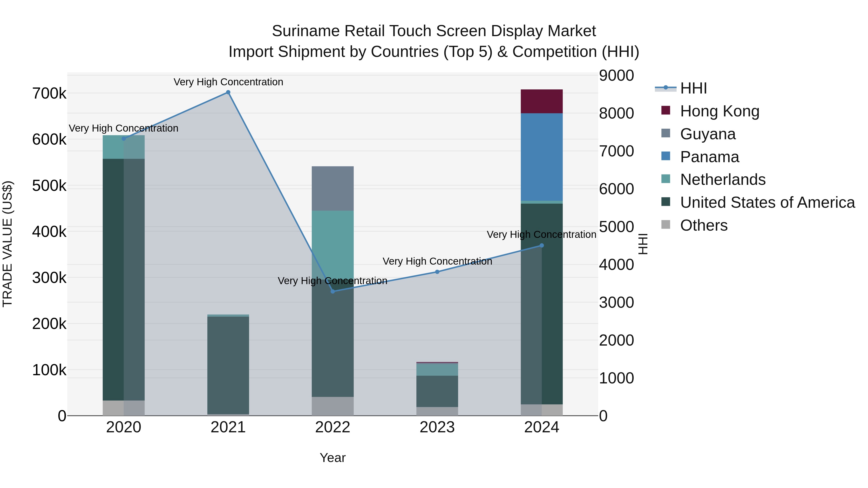This screenshot has height=488, width=868.
Task: Select the 2022 HHI data point
Action: click(x=332, y=291)
